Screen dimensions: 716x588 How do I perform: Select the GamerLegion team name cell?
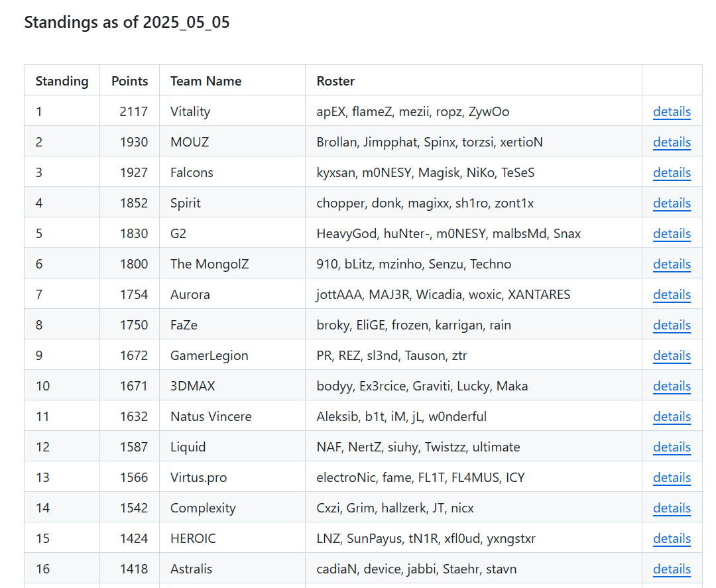click(233, 355)
